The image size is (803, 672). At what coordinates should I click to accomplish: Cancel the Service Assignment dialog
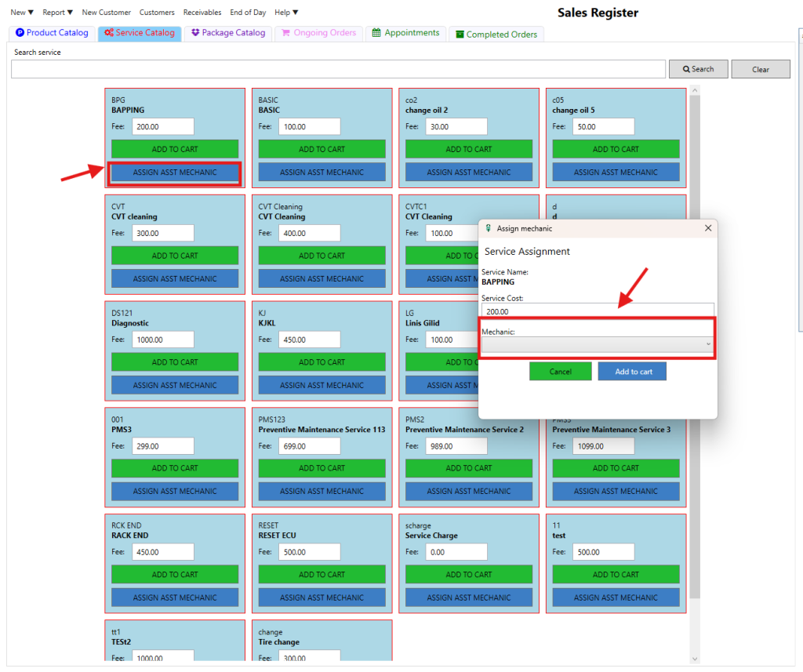tap(560, 372)
